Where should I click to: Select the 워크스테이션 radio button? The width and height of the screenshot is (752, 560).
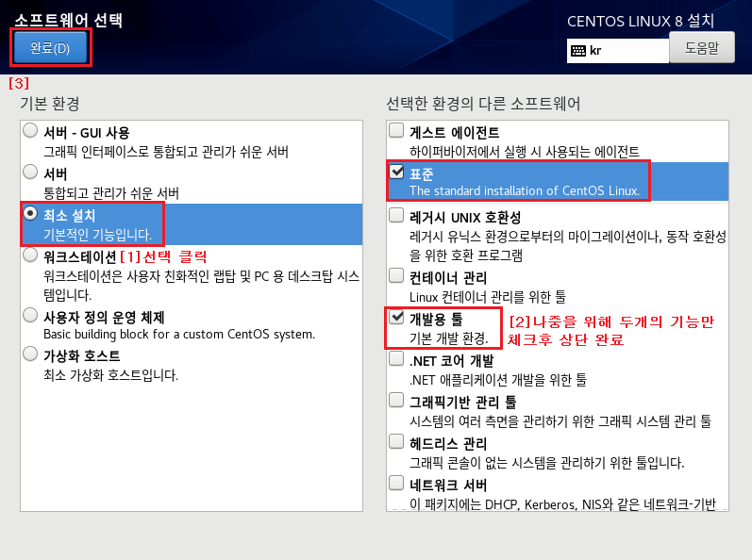coord(30,255)
